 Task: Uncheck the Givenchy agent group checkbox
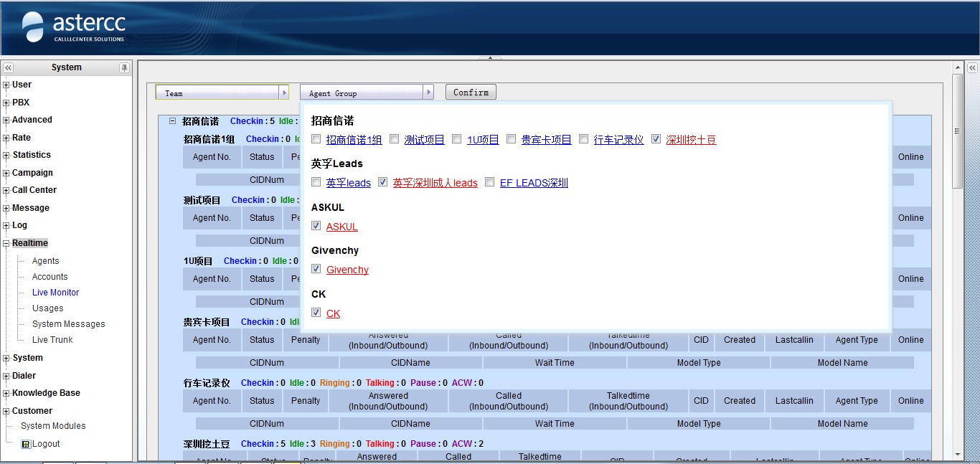[x=316, y=269]
